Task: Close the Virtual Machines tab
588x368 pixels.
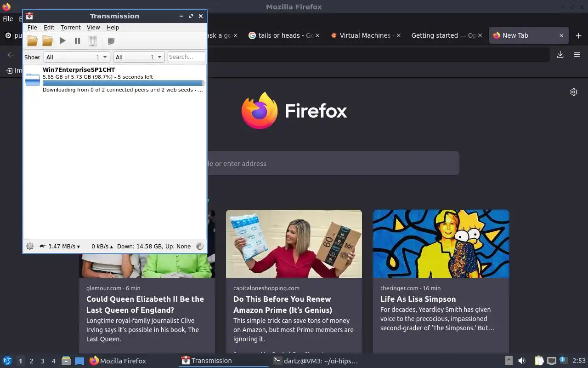Action: [398, 35]
